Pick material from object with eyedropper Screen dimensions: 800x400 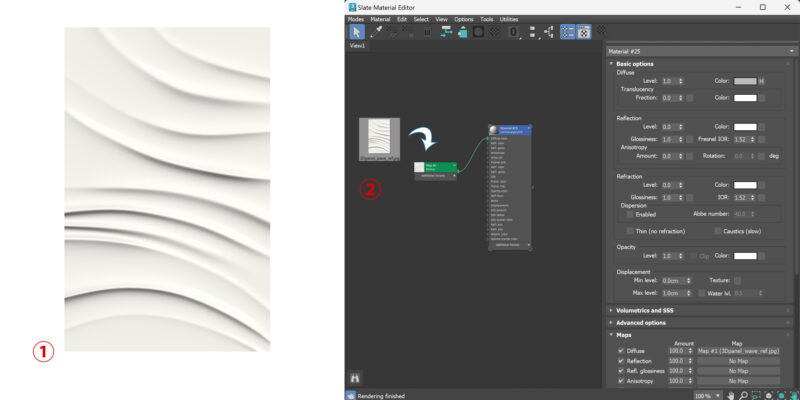[x=376, y=32]
